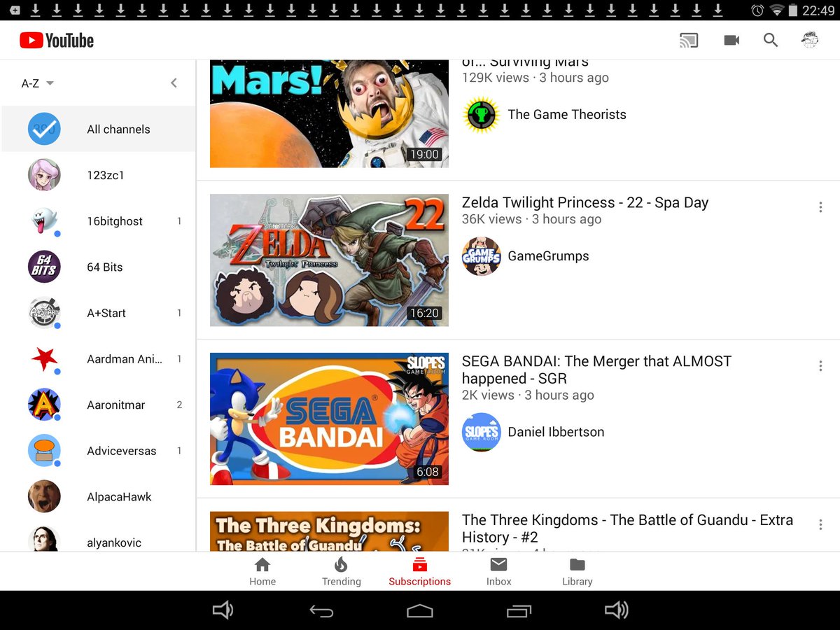Open options menu for Three Kingdoms video
This screenshot has height=630, width=840.
click(x=820, y=525)
